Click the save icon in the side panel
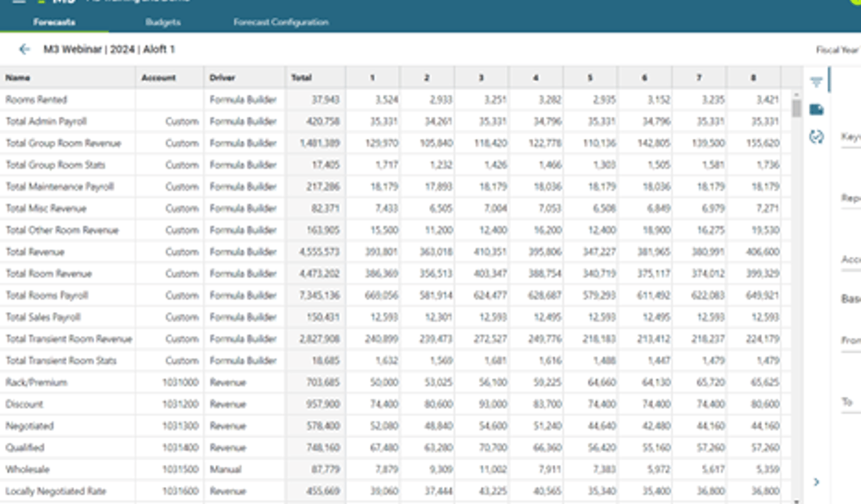The width and height of the screenshot is (861, 504). [x=816, y=110]
